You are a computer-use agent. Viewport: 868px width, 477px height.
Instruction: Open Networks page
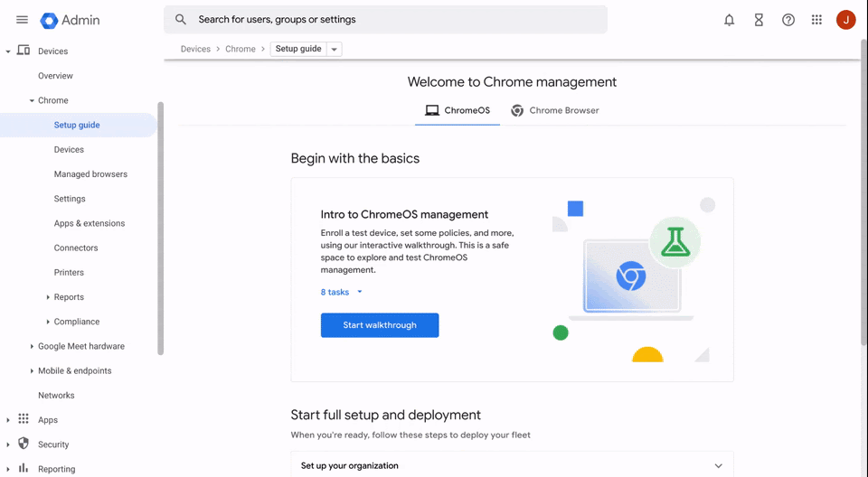56,395
